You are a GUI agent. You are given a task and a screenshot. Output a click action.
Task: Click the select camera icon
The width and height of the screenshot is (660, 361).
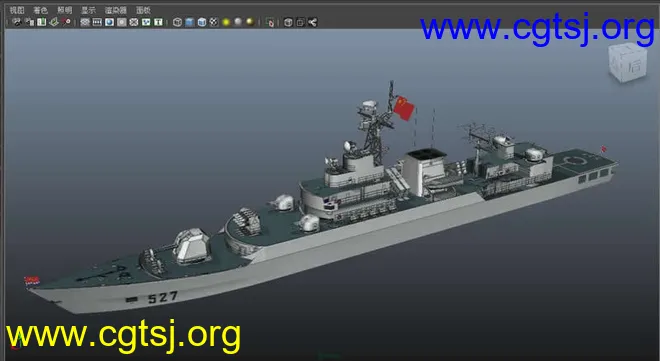pyautogui.click(x=17, y=22)
